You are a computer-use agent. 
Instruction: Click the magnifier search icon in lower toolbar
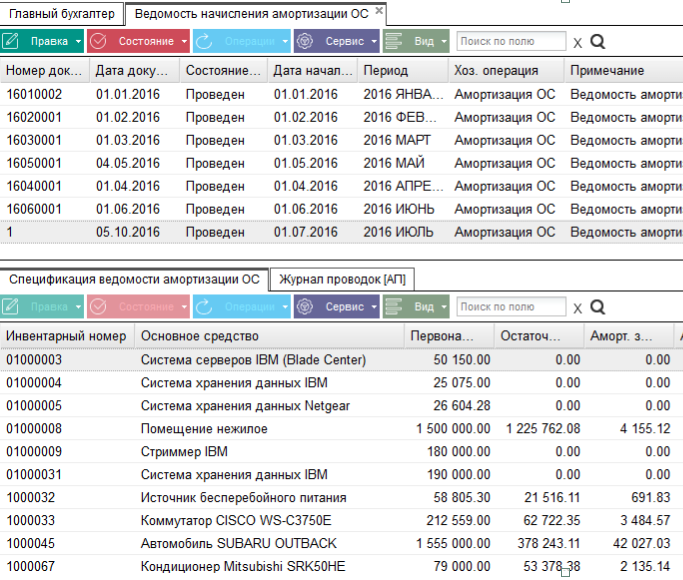[x=598, y=307]
